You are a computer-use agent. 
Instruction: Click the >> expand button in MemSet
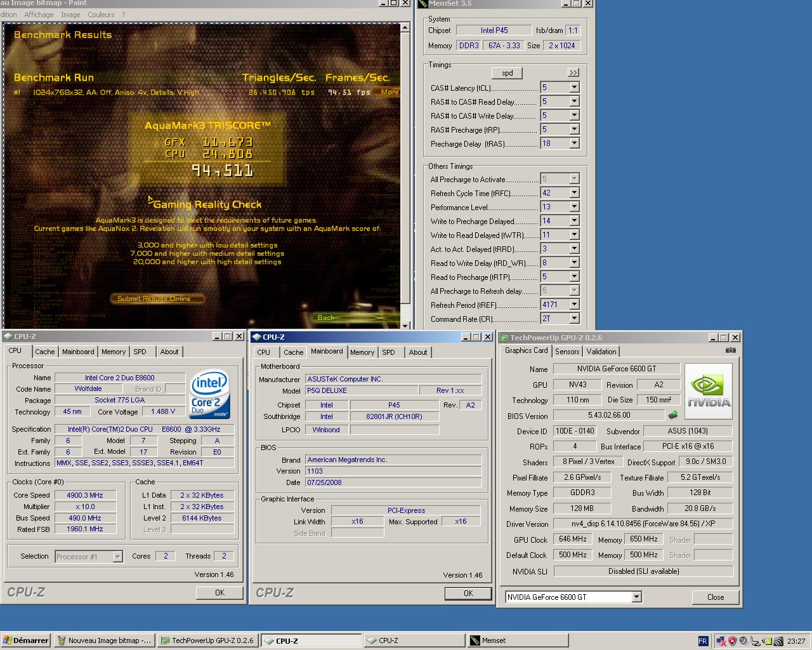573,73
